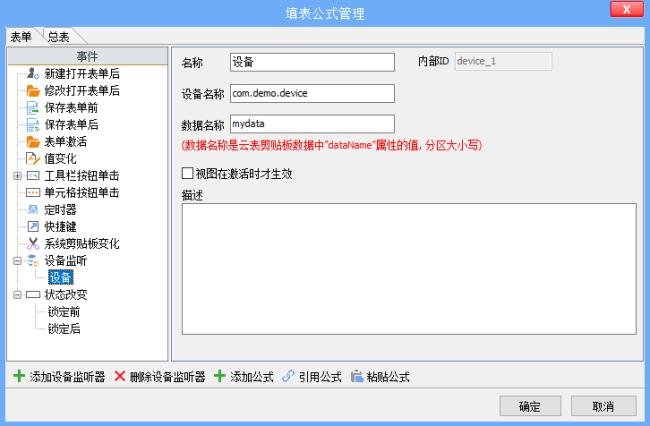Click the 引用公式 link button
Screen dimensions: 650x426
tap(312, 376)
